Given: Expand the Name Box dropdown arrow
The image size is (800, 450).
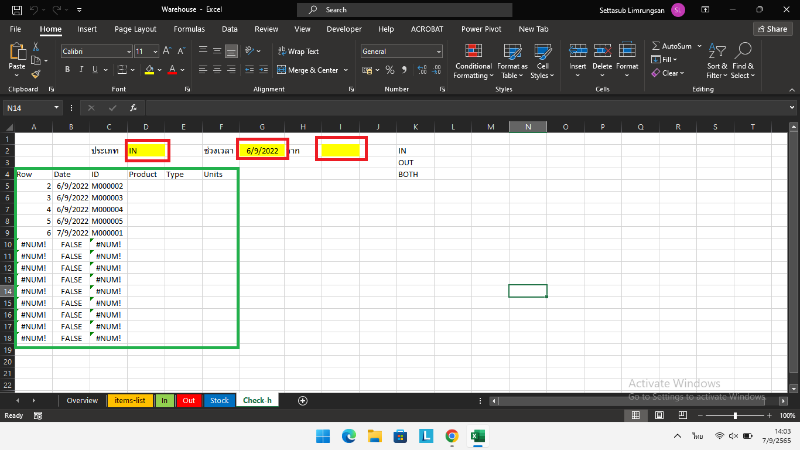Looking at the screenshot, I should tap(57, 107).
